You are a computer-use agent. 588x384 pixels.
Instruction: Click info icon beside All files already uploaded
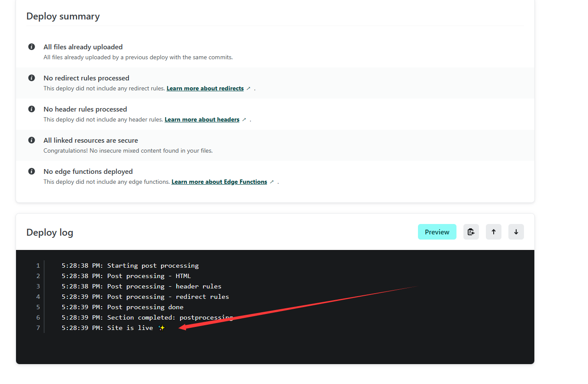point(32,47)
